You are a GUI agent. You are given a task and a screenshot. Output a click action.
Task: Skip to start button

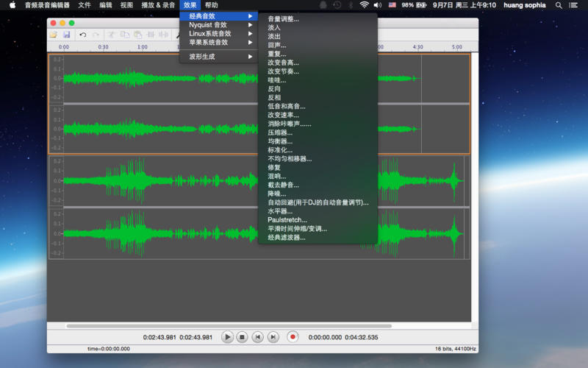pos(258,337)
